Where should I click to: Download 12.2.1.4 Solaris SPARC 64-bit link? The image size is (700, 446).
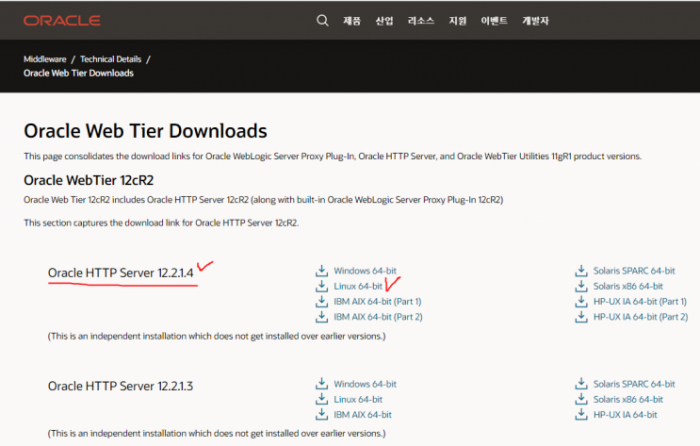(x=634, y=271)
